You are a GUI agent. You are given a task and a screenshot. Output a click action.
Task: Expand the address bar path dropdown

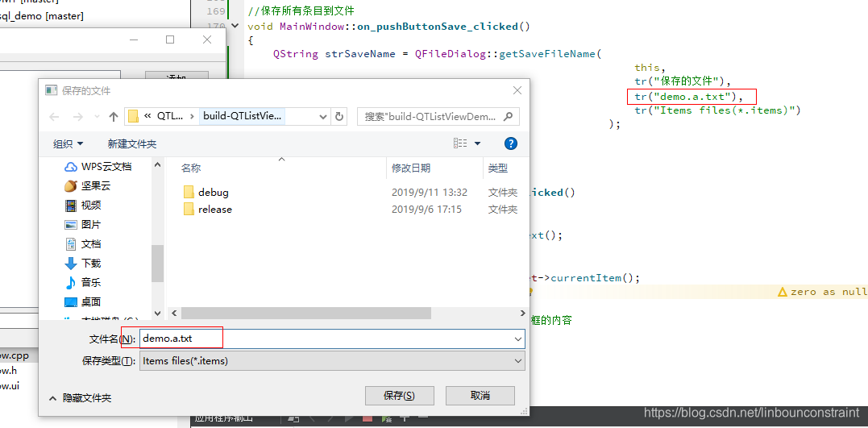pos(323,116)
